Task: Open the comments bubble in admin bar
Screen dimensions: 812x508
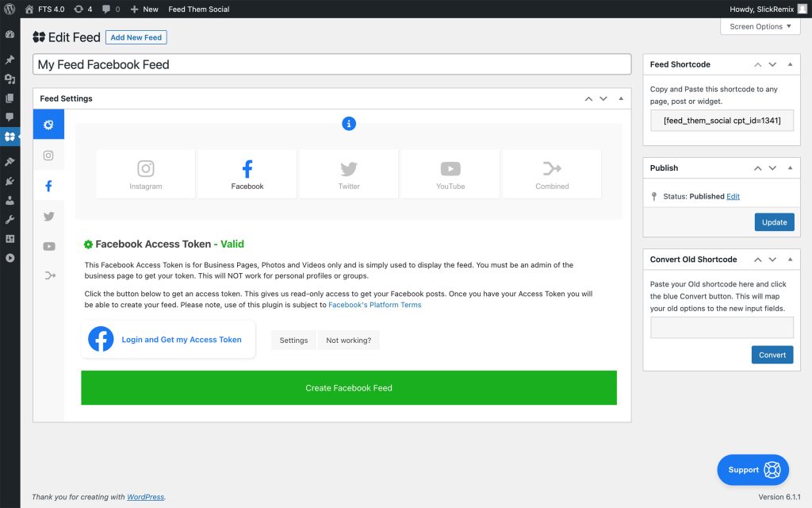Action: [x=111, y=9]
